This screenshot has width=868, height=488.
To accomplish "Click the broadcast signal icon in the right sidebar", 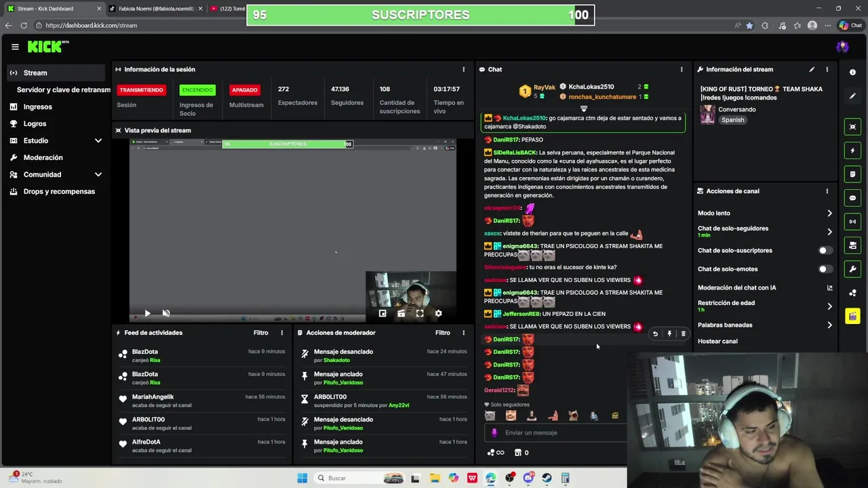I will click(x=852, y=222).
